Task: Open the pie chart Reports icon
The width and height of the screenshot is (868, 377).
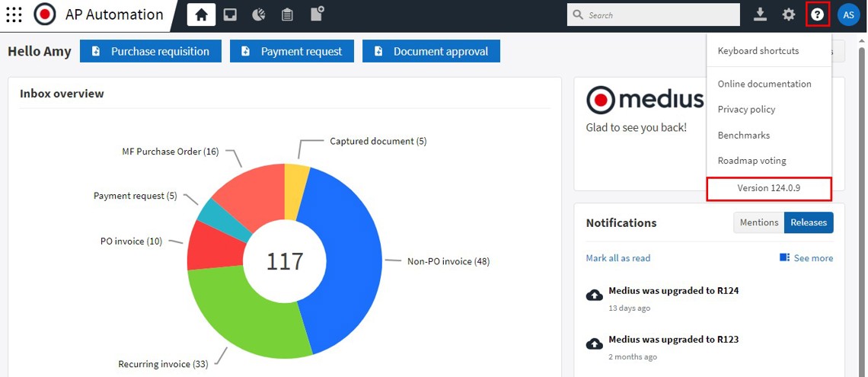Action: [x=259, y=14]
